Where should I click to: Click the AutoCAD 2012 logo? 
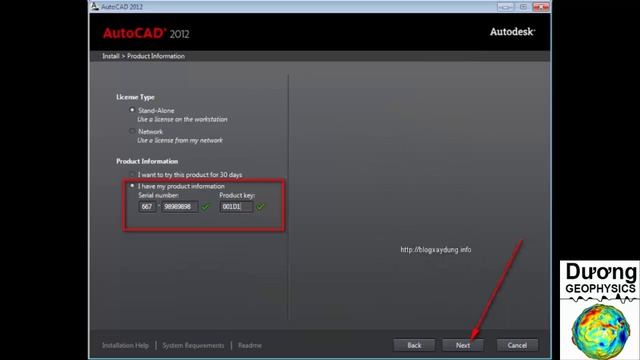146,33
